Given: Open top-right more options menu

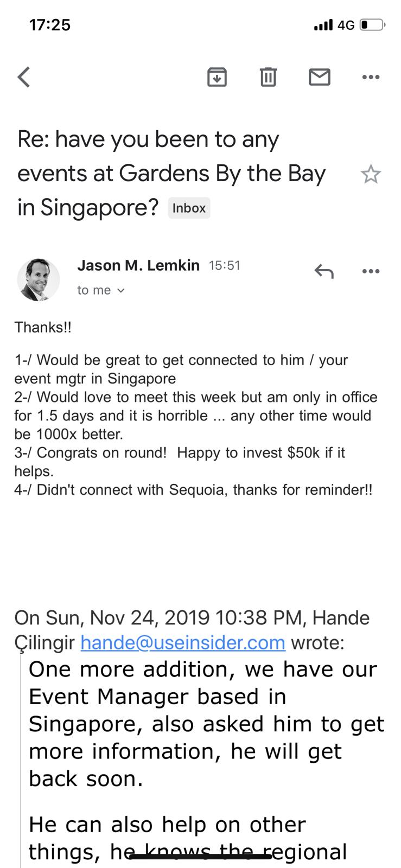Looking at the screenshot, I should (x=371, y=77).
